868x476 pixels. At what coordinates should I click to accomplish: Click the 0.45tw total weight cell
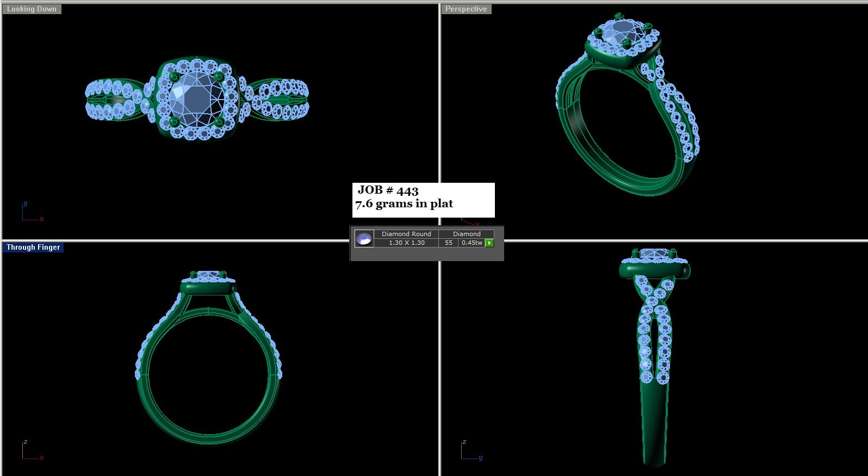point(472,243)
